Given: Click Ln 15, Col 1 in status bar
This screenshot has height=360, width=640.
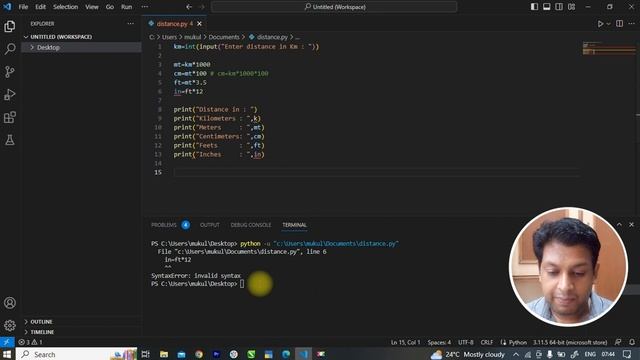Looking at the screenshot, I should point(405,342).
